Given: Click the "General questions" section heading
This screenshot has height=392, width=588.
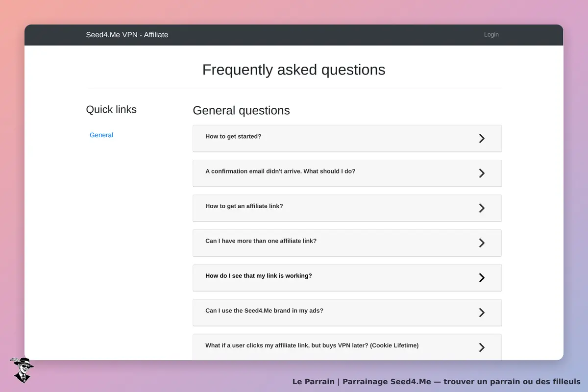Looking at the screenshot, I should point(241,110).
